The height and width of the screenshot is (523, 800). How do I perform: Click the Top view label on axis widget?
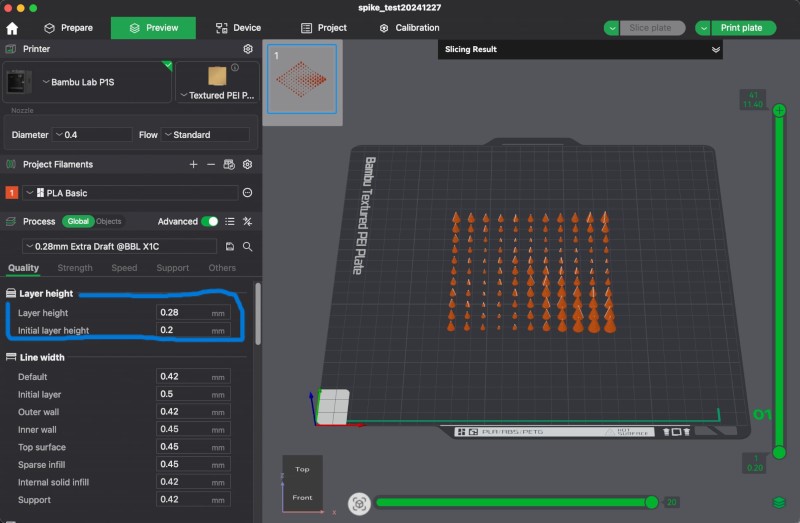pos(302,469)
